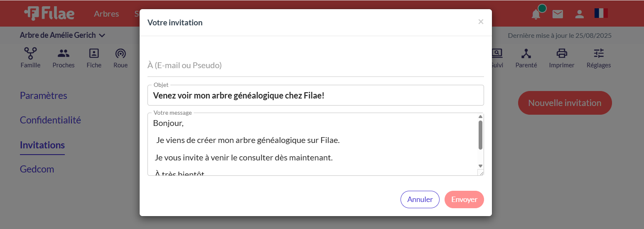Open the Parenté tool icon
The height and width of the screenshot is (229, 644).
pyautogui.click(x=526, y=58)
